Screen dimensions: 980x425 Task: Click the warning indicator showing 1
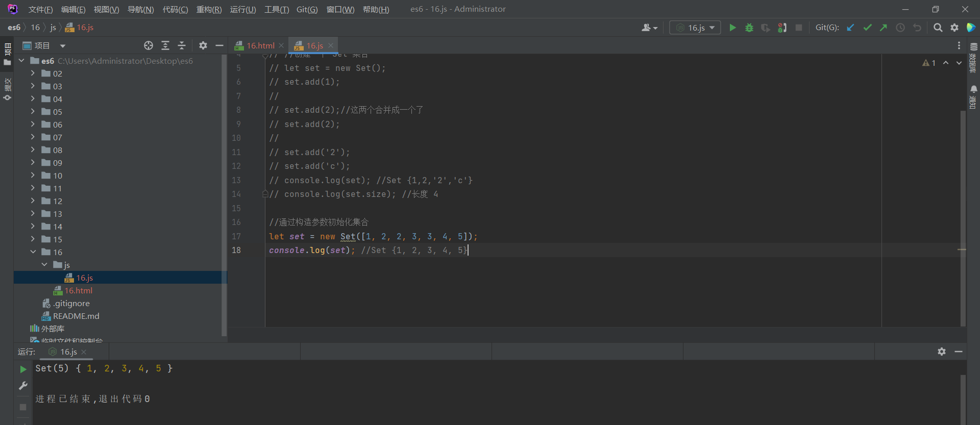929,63
